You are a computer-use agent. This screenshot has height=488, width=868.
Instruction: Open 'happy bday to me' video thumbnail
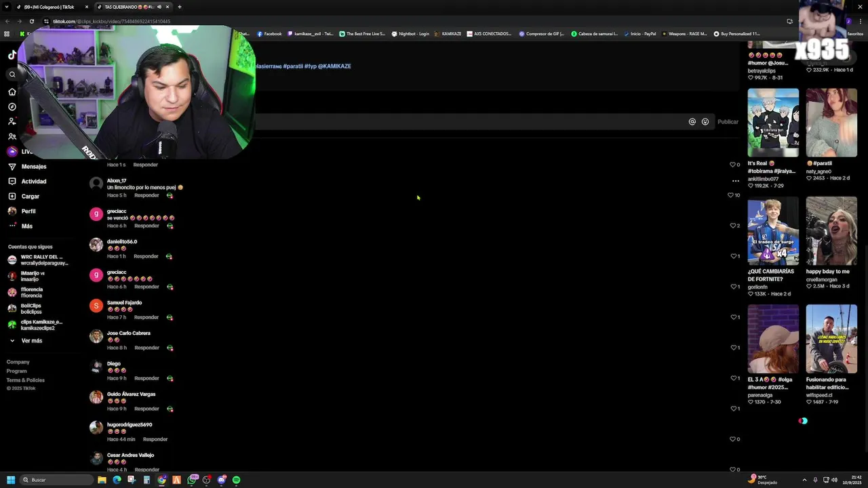click(831, 230)
